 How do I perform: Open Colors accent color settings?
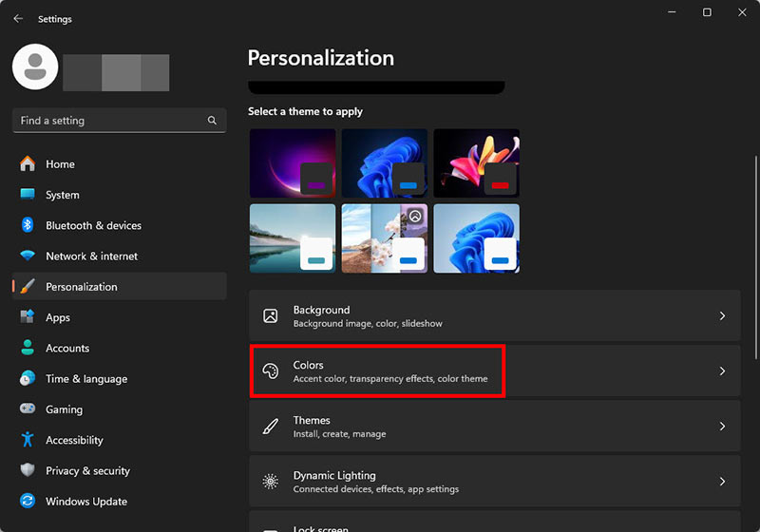coord(495,371)
